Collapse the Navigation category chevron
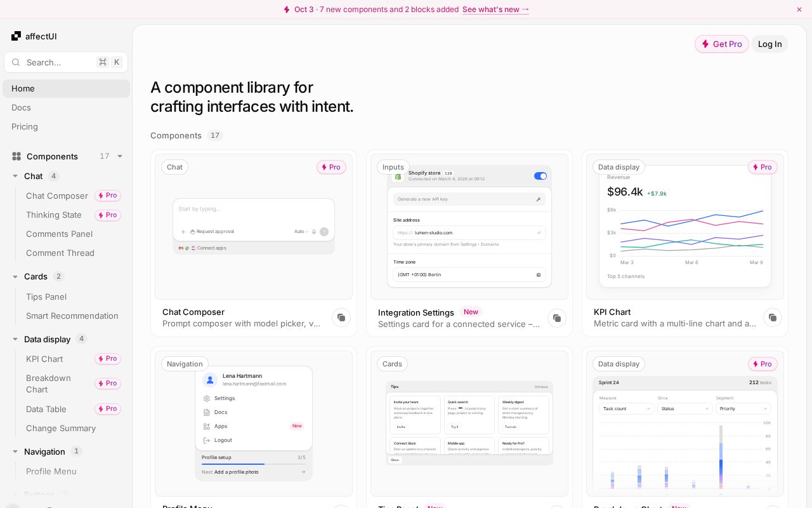This screenshot has width=812, height=508. click(x=15, y=451)
